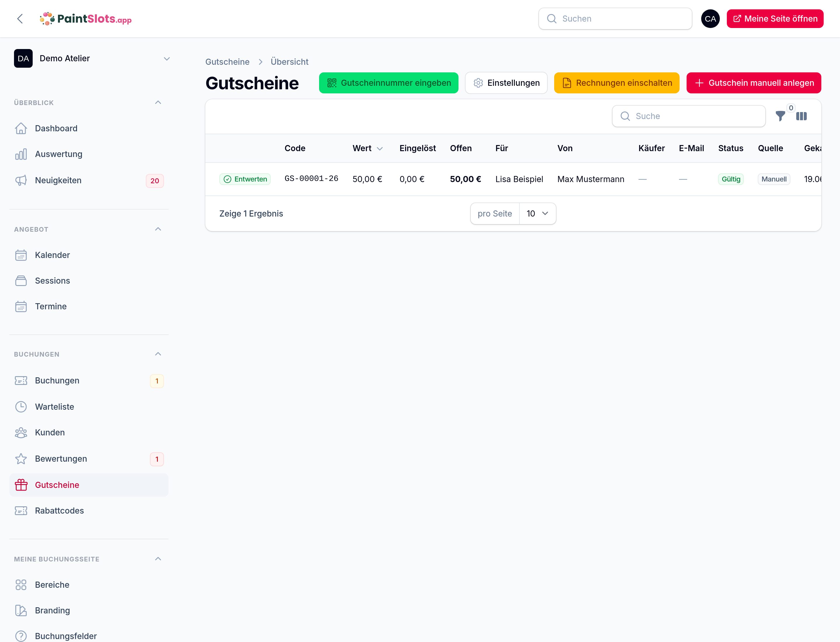The width and height of the screenshot is (840, 642).
Task: Click the Neuigkeiten 20 badge
Action: tap(155, 181)
